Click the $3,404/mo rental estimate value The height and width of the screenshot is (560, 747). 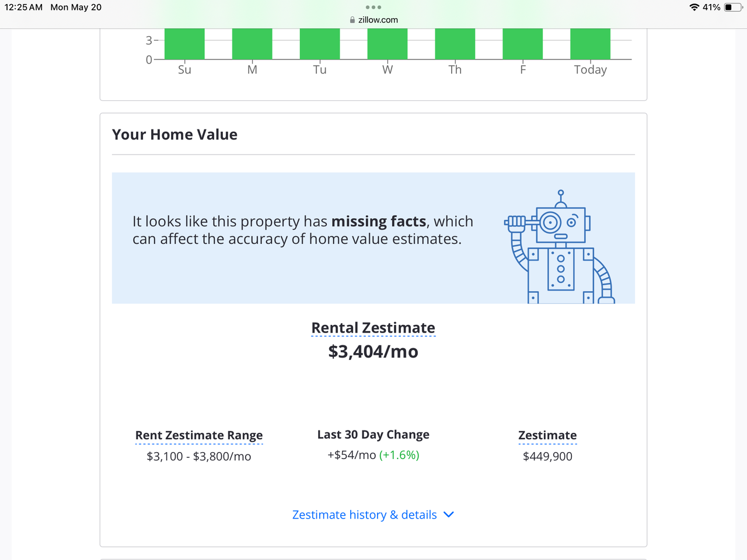coord(373,352)
